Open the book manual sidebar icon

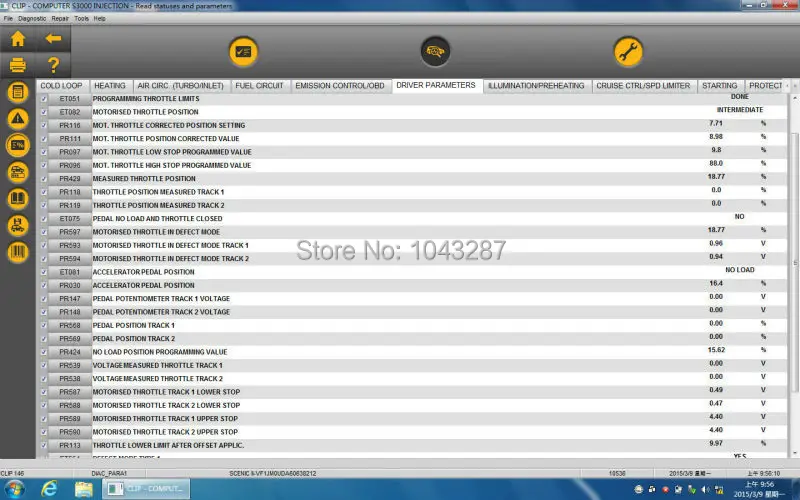(x=18, y=199)
